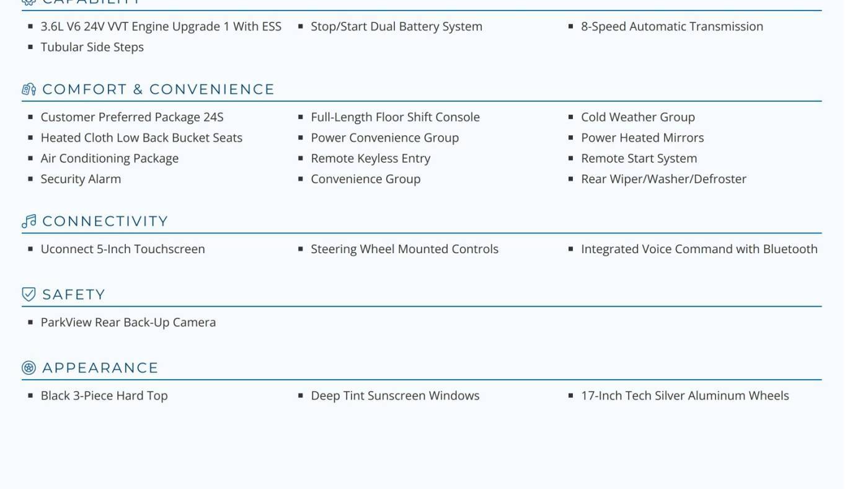Click Black 3-Piece Hard Top item
868x489 pixels.
104,395
